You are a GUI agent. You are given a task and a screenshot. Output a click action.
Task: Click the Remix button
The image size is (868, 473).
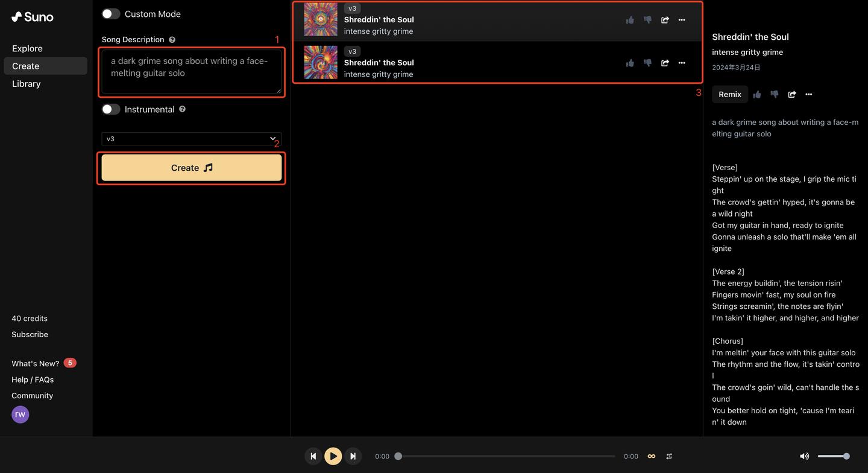coord(729,94)
